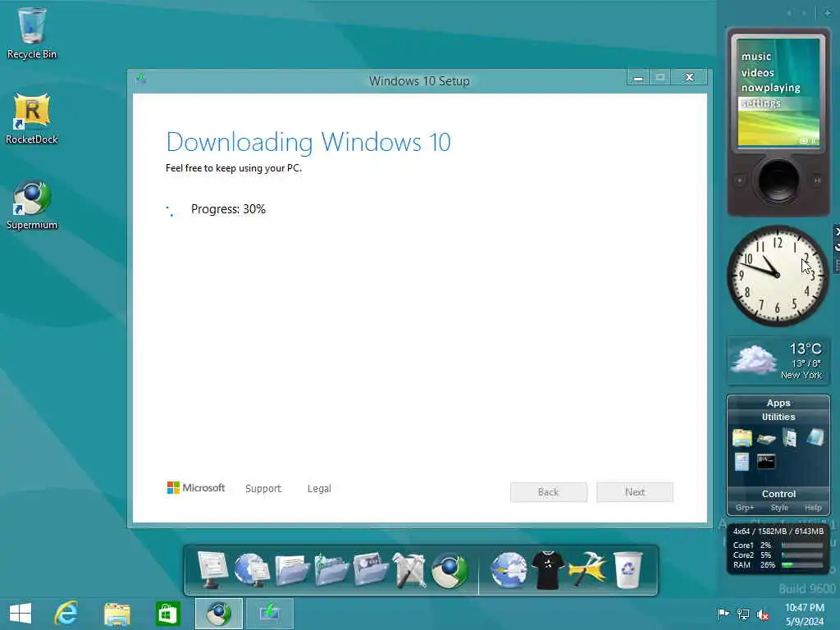Click the black T-shirt icon in dock

(x=547, y=570)
